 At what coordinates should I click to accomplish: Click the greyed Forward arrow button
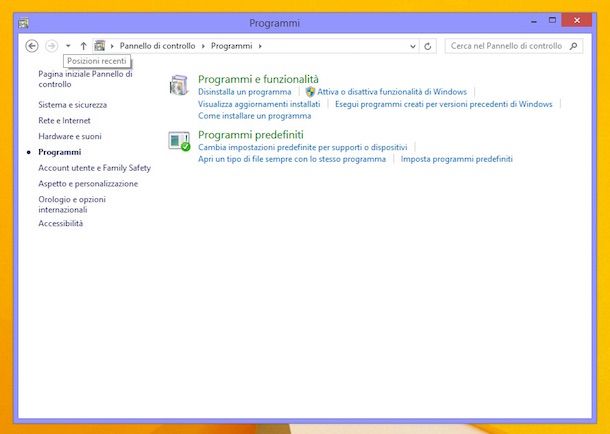click(x=51, y=46)
